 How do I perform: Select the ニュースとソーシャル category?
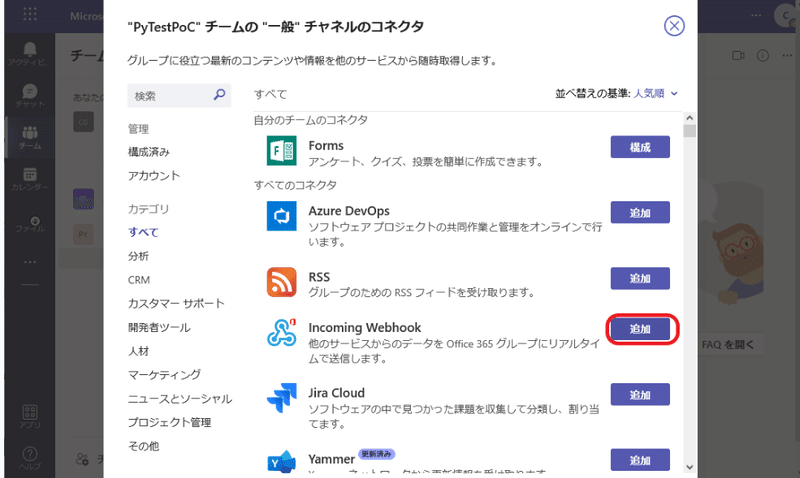180,398
